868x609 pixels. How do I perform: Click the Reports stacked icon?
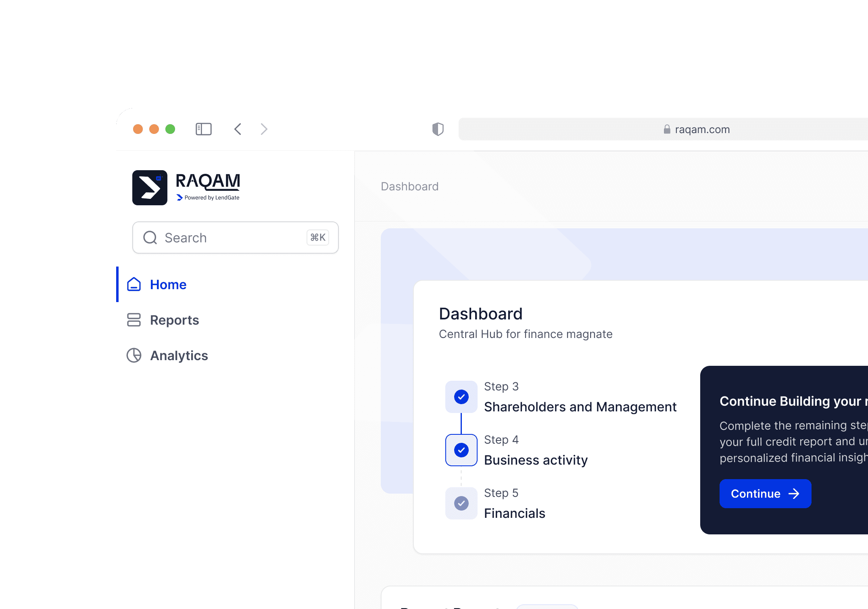pyautogui.click(x=134, y=320)
